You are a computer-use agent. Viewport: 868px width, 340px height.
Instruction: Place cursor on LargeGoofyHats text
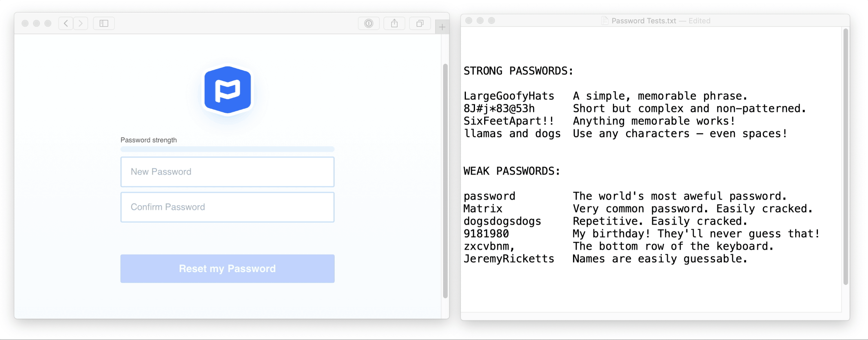click(508, 96)
